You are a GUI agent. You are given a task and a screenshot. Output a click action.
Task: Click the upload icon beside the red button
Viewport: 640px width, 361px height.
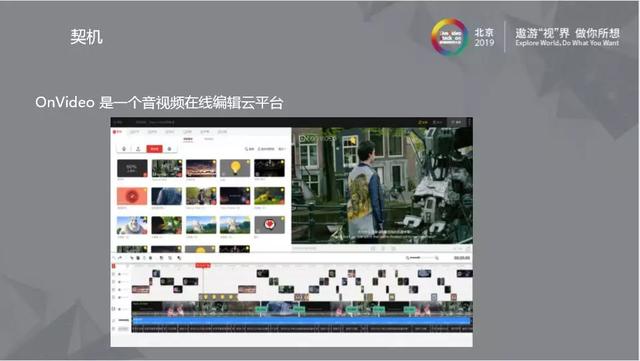coord(138,149)
